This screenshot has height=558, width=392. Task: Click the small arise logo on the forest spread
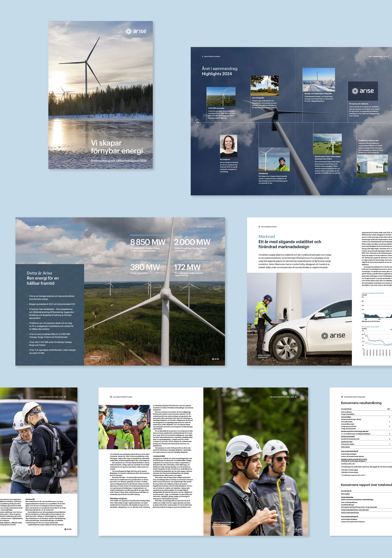[x=215, y=359]
